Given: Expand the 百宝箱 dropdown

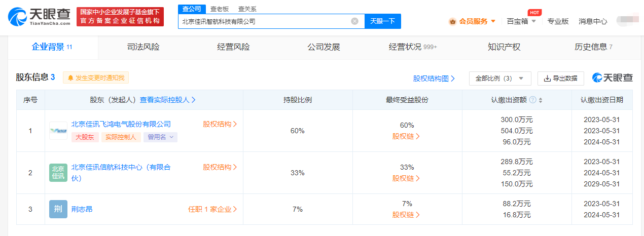Looking at the screenshot, I should coord(521,21).
